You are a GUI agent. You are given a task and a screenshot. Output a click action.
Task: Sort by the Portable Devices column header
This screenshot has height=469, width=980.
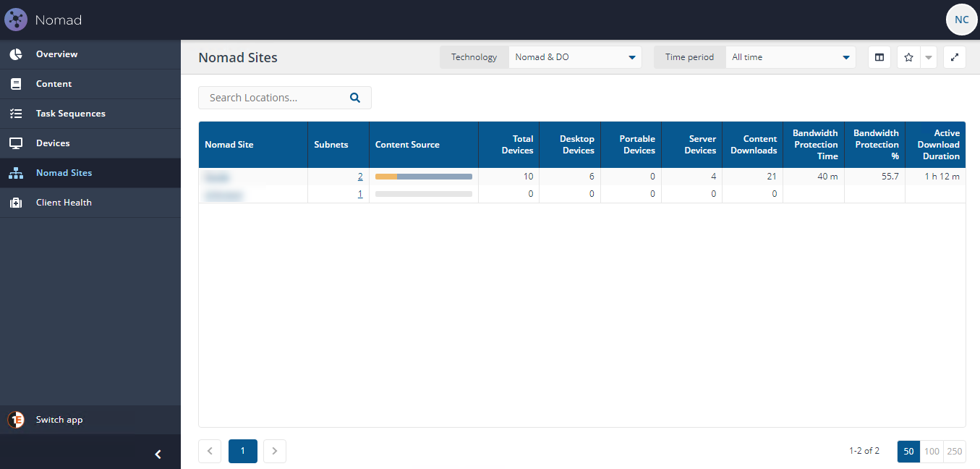click(x=631, y=145)
